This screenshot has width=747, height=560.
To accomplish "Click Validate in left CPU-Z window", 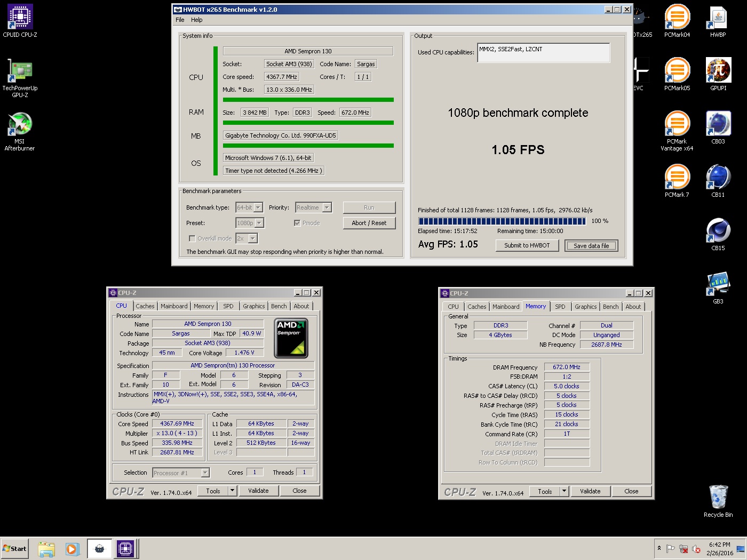I will [x=258, y=491].
